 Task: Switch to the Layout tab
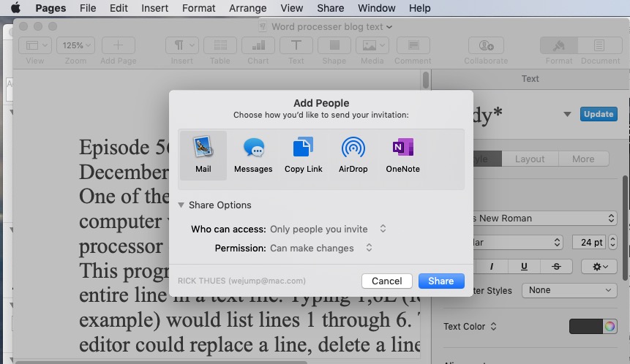click(x=530, y=159)
